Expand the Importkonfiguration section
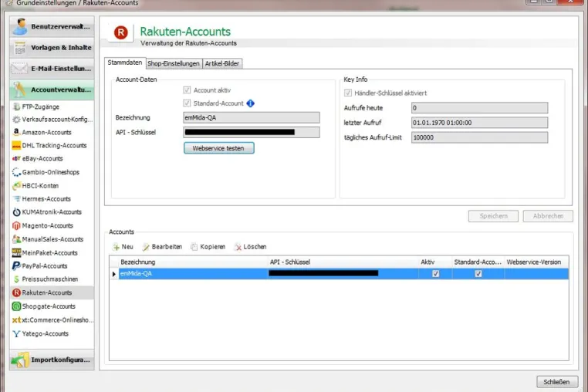The image size is (588, 392). (x=52, y=360)
